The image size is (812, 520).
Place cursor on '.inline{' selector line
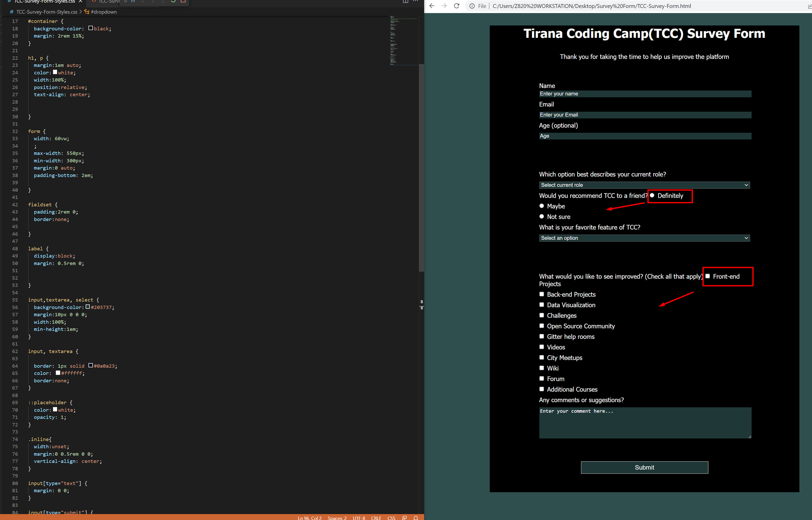[40, 439]
